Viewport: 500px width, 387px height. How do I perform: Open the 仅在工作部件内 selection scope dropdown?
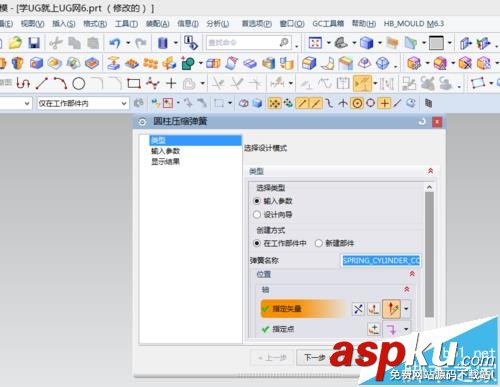pos(83,103)
